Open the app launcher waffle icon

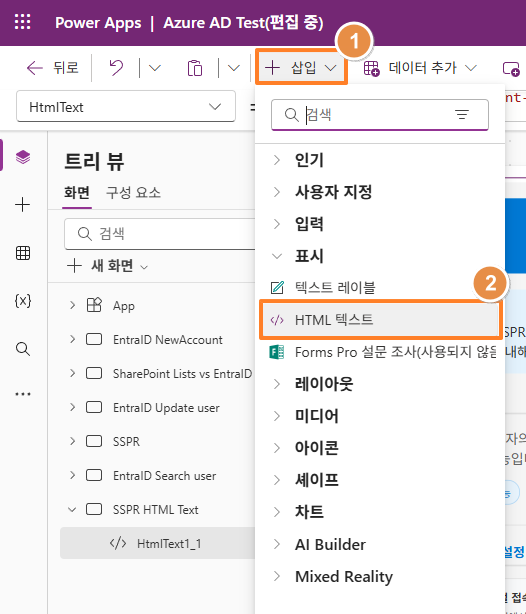point(22,22)
